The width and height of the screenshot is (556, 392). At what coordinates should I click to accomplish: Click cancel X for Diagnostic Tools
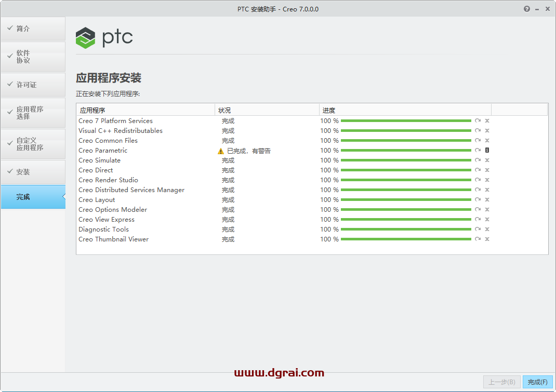tap(487, 229)
